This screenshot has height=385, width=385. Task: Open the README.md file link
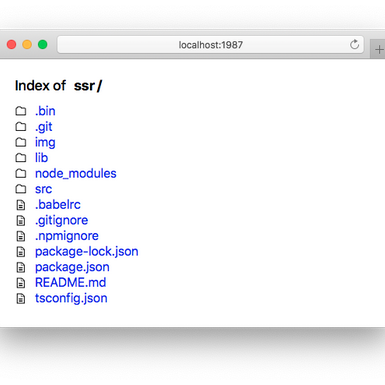pyautogui.click(x=71, y=283)
